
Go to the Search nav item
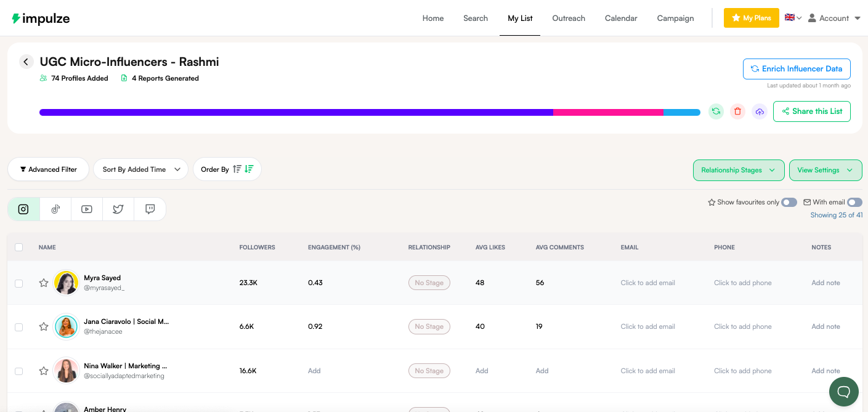pos(476,18)
